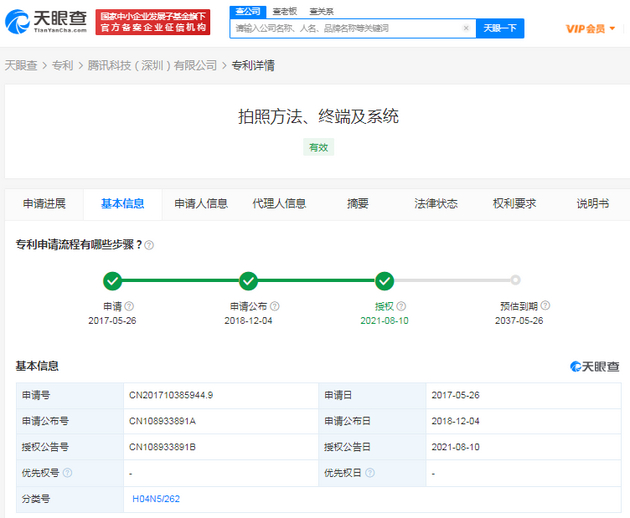The image size is (630, 518).
Task: Open the 法律状态 tab
Action: pos(436,204)
